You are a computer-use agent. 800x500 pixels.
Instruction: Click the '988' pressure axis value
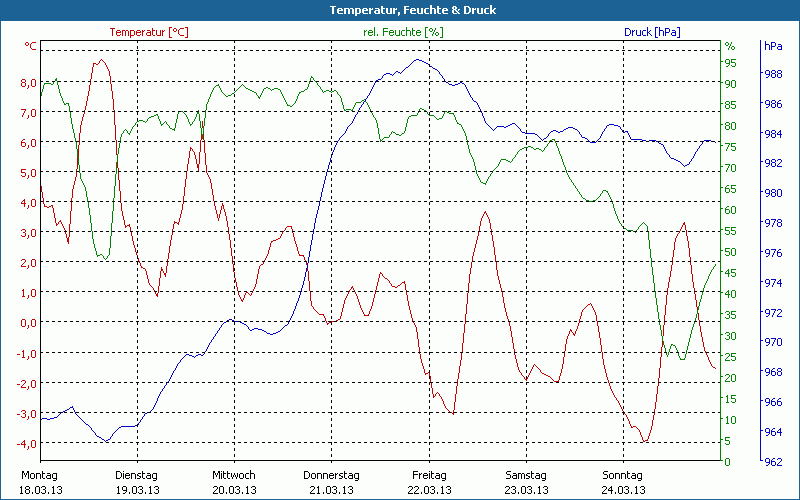[773, 74]
